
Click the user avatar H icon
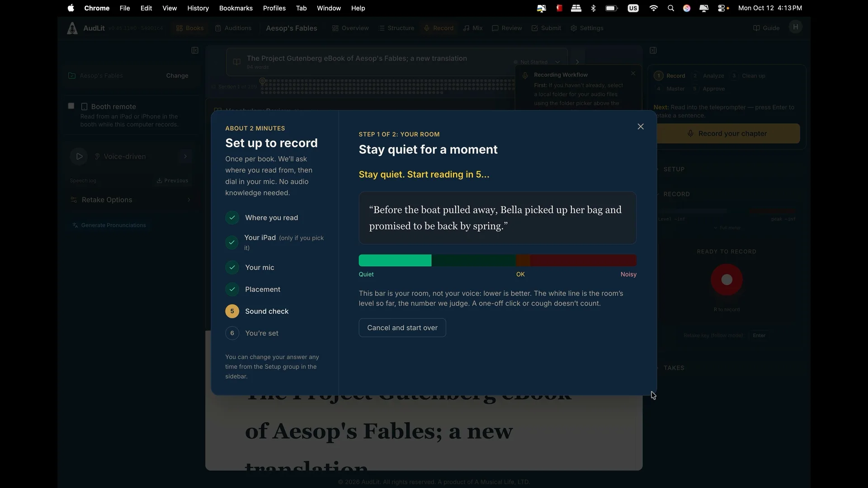pyautogui.click(x=796, y=27)
